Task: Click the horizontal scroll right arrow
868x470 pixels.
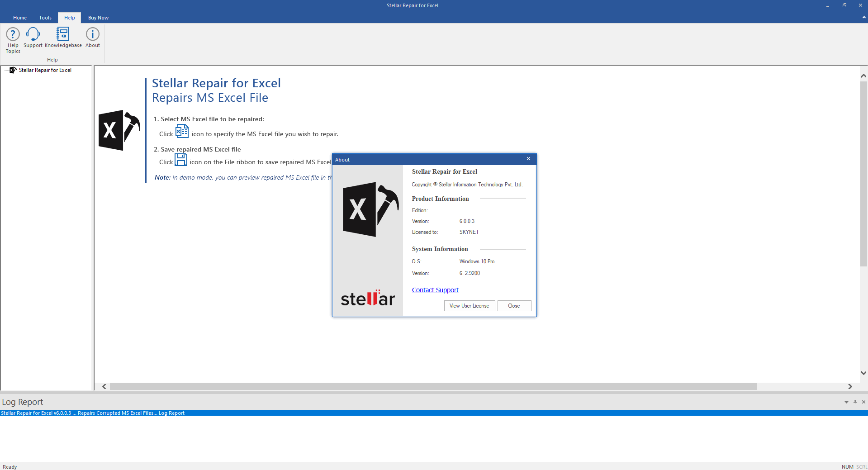Action: pos(850,386)
